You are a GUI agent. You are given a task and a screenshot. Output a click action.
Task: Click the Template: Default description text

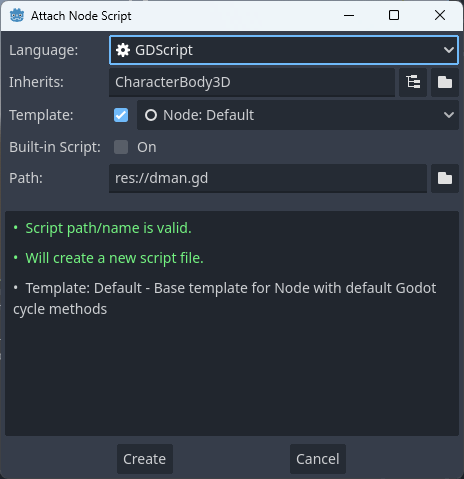click(225, 299)
